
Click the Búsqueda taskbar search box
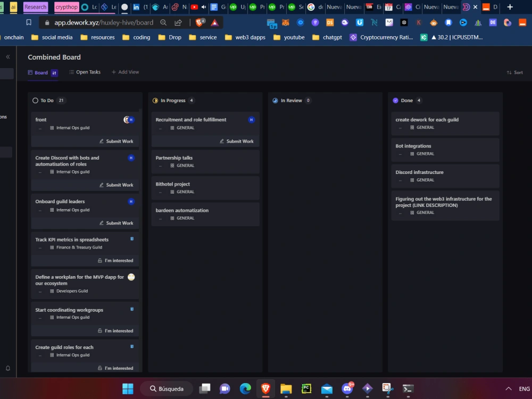(167, 389)
